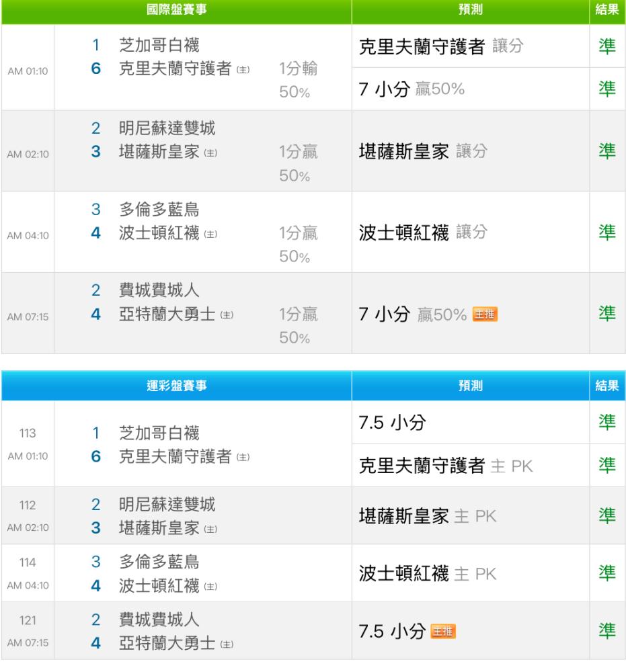The height and width of the screenshot is (672, 626).
Task: Click the AM 01:10 time in 國際盤 table
Action: pyautogui.click(x=28, y=71)
